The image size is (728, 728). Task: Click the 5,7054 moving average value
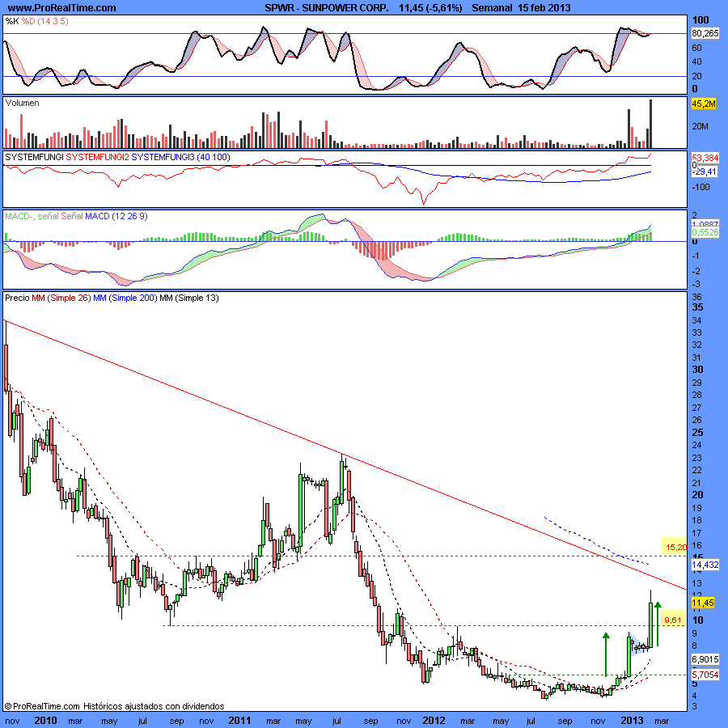click(705, 675)
